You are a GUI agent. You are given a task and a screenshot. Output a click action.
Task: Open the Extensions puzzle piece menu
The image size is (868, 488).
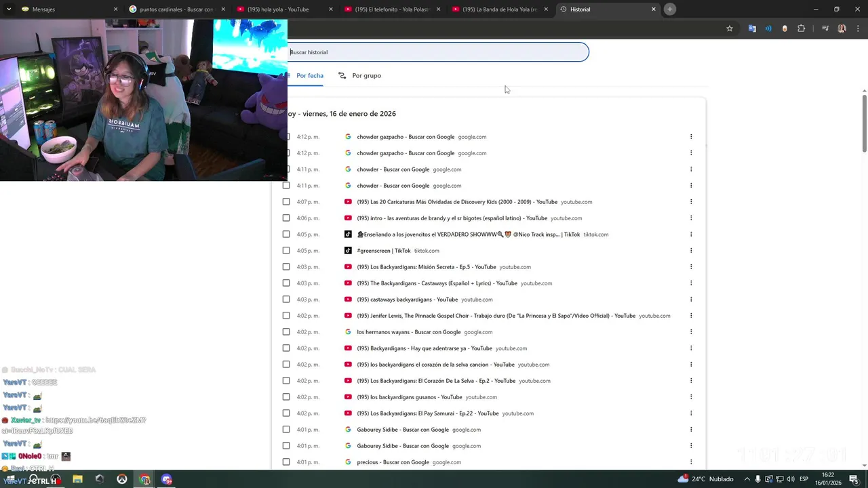tap(802, 28)
